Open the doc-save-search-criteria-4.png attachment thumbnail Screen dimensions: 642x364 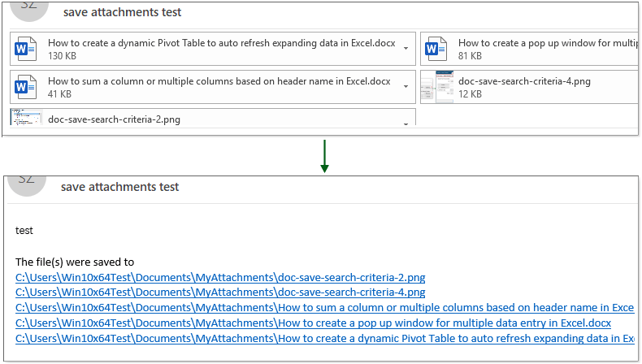coord(436,87)
